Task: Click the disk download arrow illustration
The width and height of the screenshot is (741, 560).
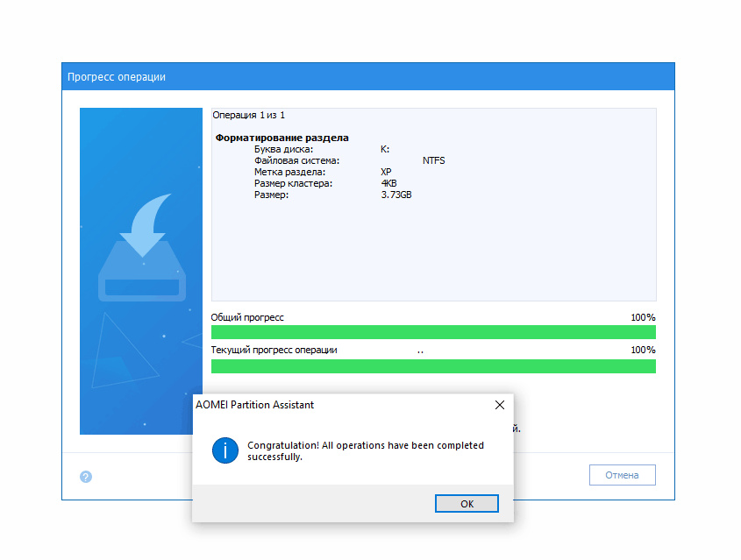Action: coord(142,247)
